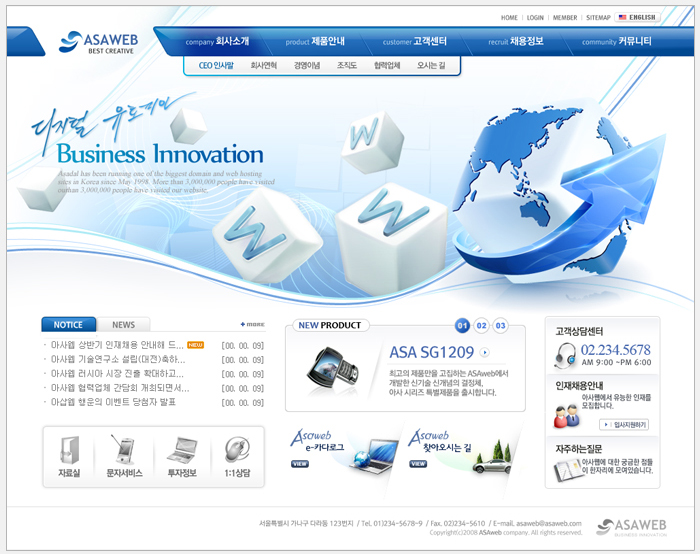Switch to product slide 01
This screenshot has width=700, height=554.
pyautogui.click(x=462, y=325)
